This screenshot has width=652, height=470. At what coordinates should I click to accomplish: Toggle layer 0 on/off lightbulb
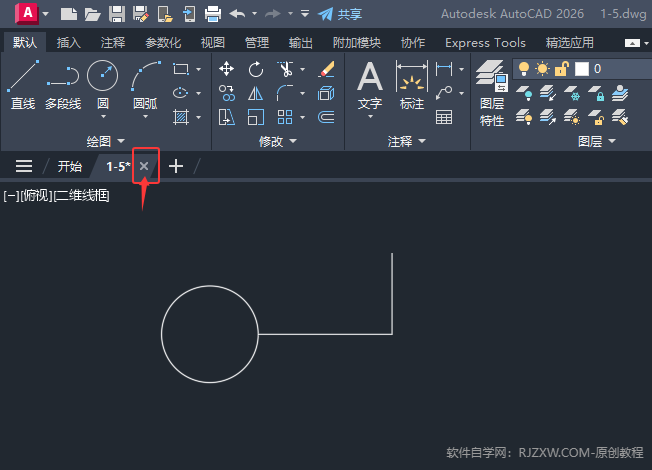(524, 69)
